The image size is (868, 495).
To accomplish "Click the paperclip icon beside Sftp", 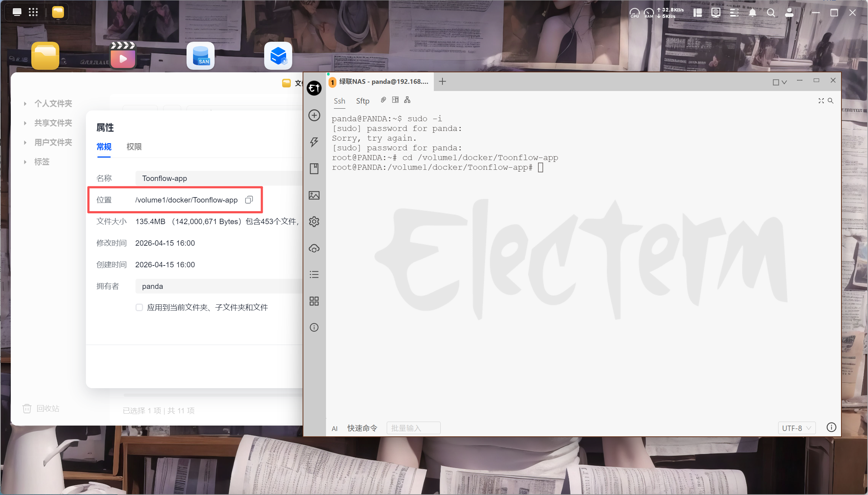I will pos(384,100).
